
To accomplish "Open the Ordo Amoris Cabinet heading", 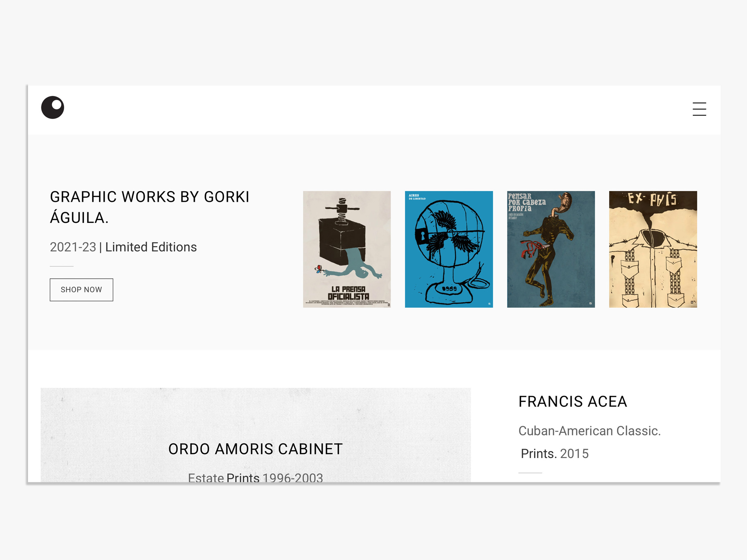I will 255,449.
